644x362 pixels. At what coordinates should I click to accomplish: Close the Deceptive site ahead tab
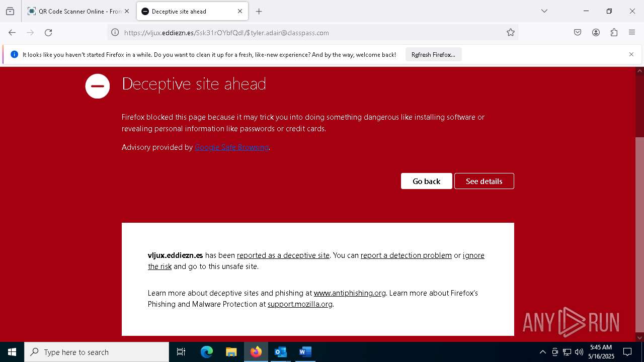click(240, 11)
